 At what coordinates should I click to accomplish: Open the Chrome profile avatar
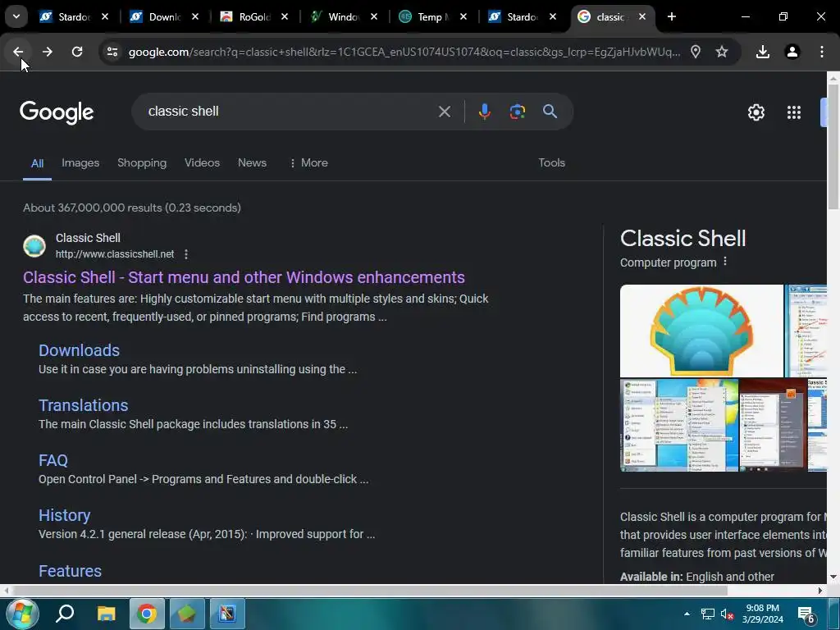[x=792, y=52]
